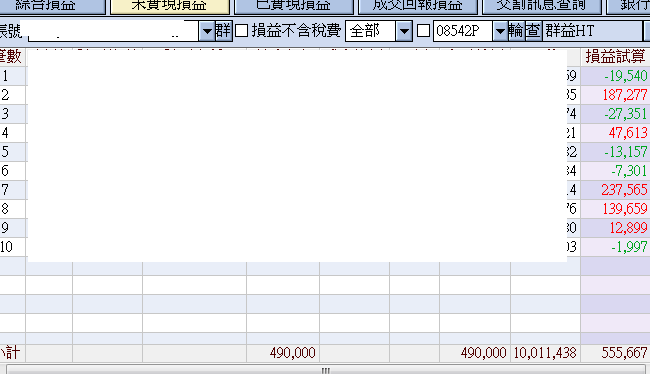Select the -7,301 profit/loss cell
This screenshot has width=650, height=374.
point(615,171)
